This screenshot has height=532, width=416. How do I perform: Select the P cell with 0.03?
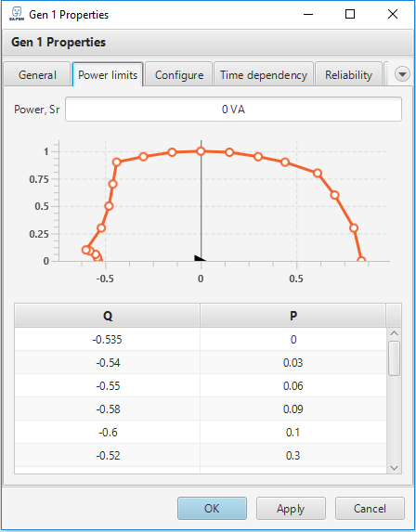293,363
